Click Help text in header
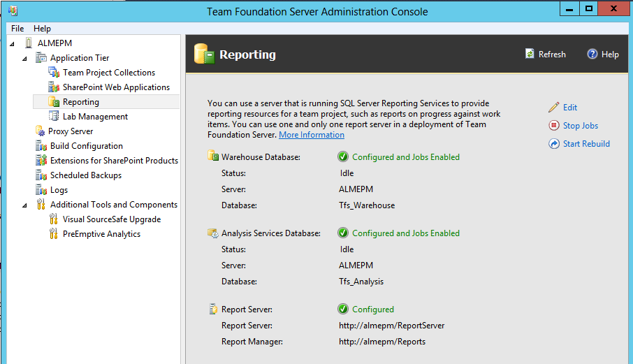 click(x=610, y=54)
